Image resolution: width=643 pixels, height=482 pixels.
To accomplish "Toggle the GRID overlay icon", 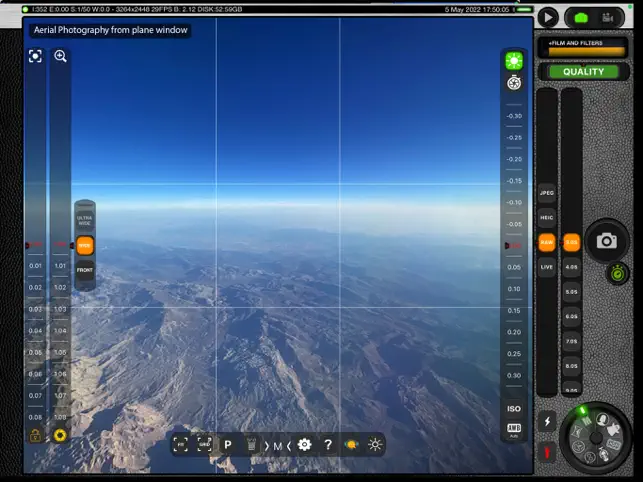I will coord(204,445).
